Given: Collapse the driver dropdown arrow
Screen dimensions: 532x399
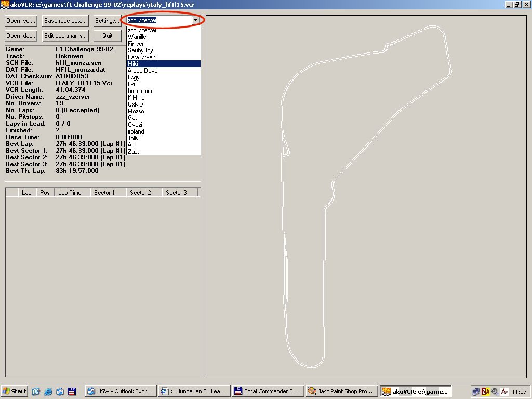Looking at the screenshot, I should tap(195, 20).
